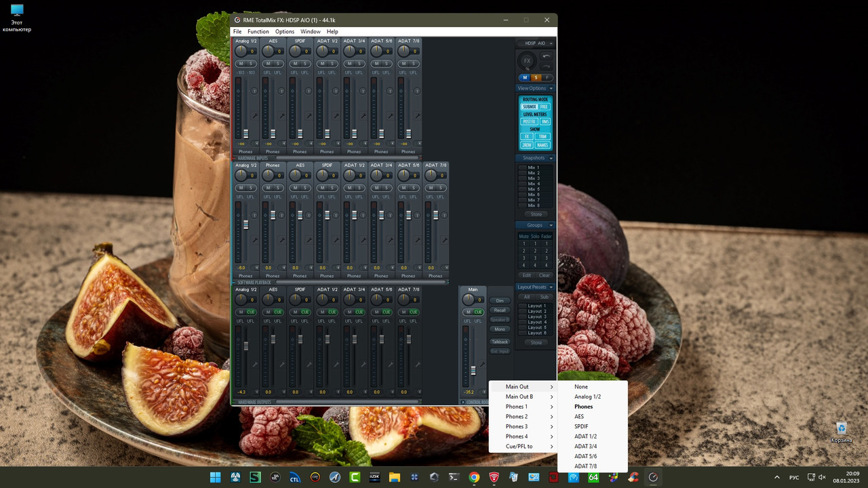Click the Analog 1/2 software playback fader handle

[245, 224]
